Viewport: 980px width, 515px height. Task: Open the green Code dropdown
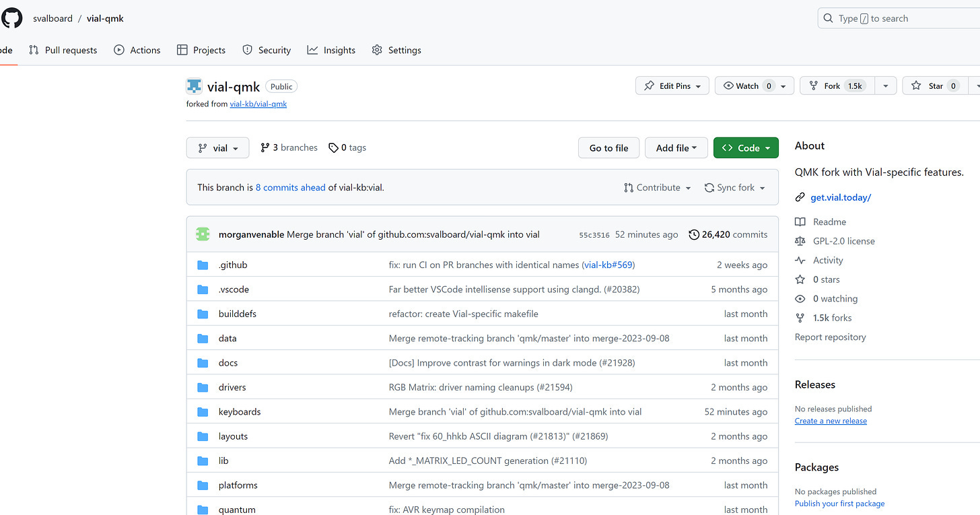tap(746, 148)
